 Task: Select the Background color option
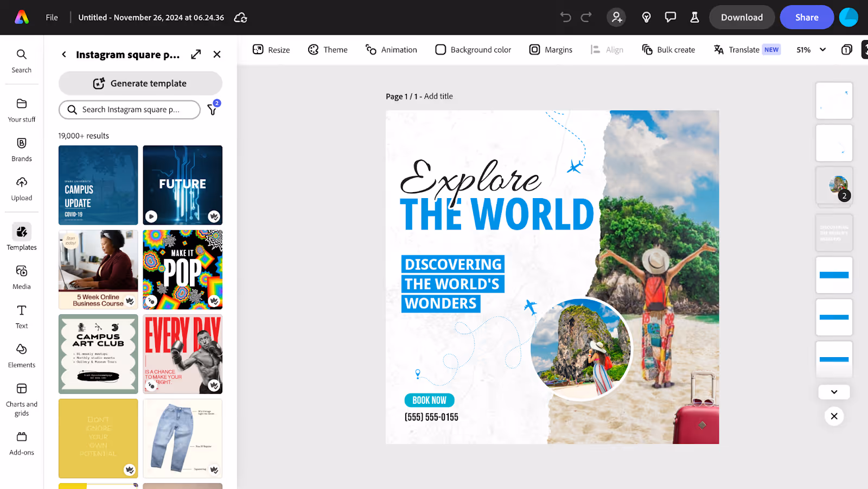pyautogui.click(x=473, y=50)
